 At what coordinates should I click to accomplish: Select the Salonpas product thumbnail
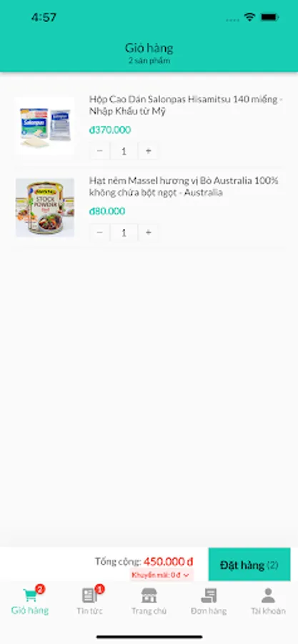pyautogui.click(x=45, y=126)
